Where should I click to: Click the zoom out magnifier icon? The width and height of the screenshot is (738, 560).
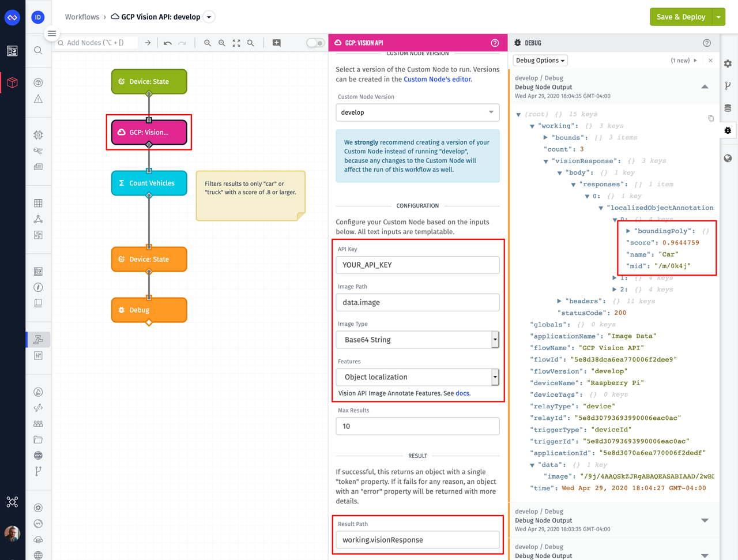208,43
